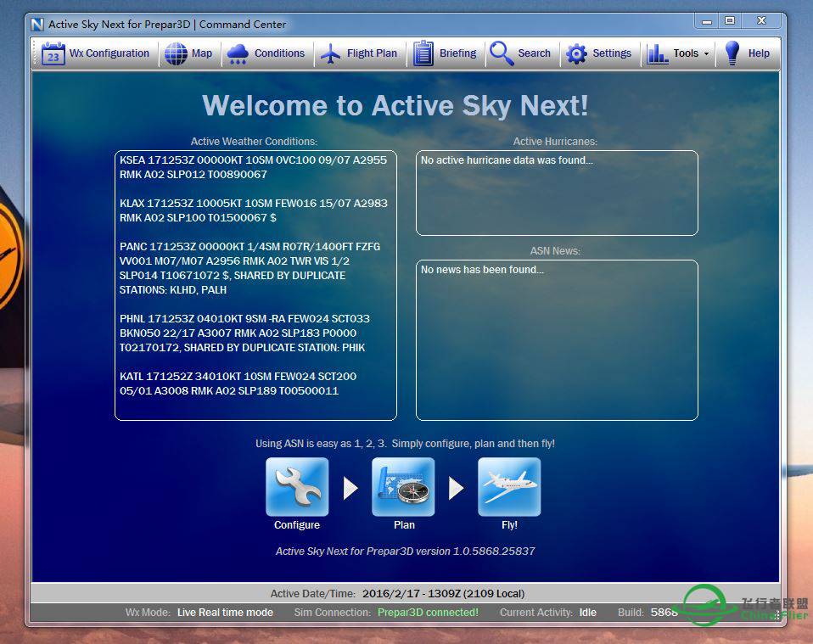Click the Search magnifying glass icon
Screen dimensions: 813x644
(x=502, y=53)
